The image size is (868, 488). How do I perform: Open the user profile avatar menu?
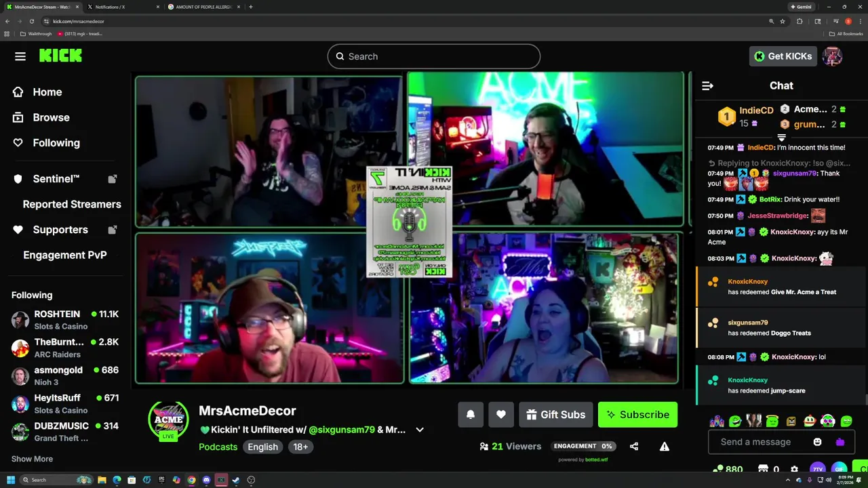[x=832, y=56]
